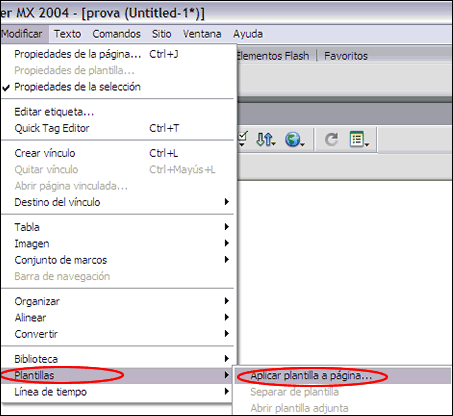Expand Destino del vínculo submenu
Image resolution: width=453 pixels, height=416 pixels.
[x=118, y=202]
